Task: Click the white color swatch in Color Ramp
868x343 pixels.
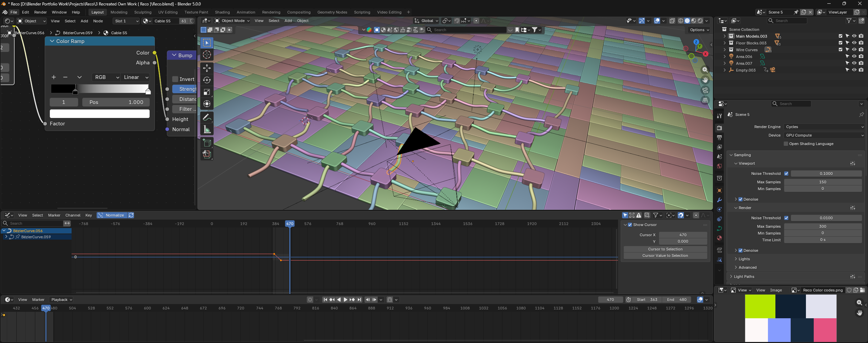Action: [100, 114]
